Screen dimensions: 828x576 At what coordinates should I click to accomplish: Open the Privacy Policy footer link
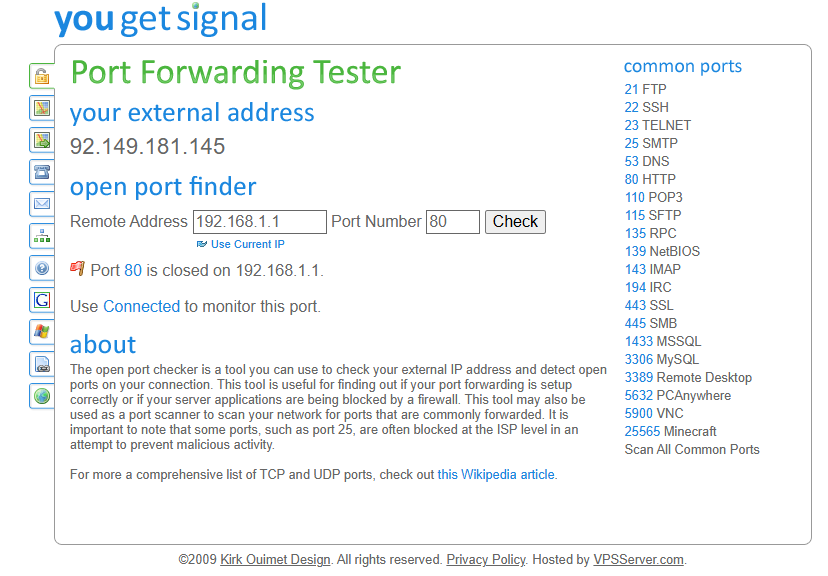tap(485, 560)
